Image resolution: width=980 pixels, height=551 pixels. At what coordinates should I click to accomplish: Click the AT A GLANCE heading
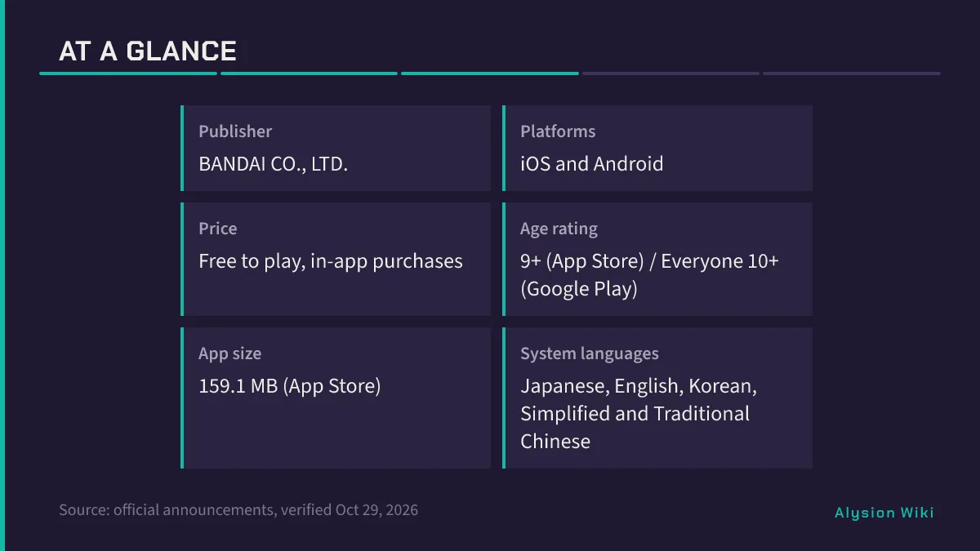point(148,51)
